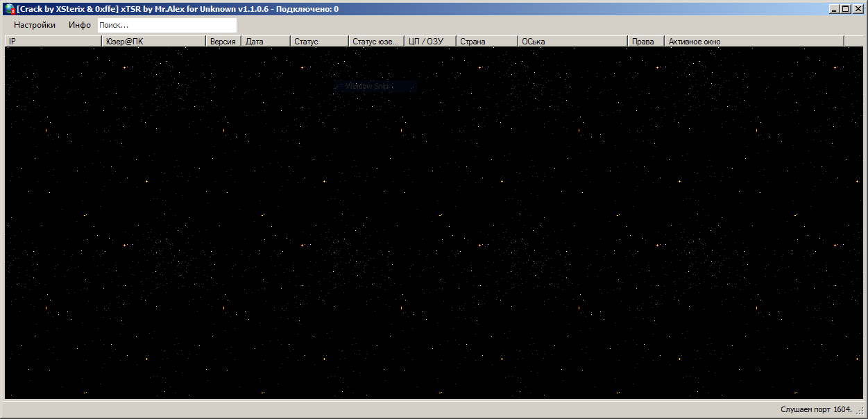
Task: Click the Статус column header
Action: pyautogui.click(x=319, y=42)
